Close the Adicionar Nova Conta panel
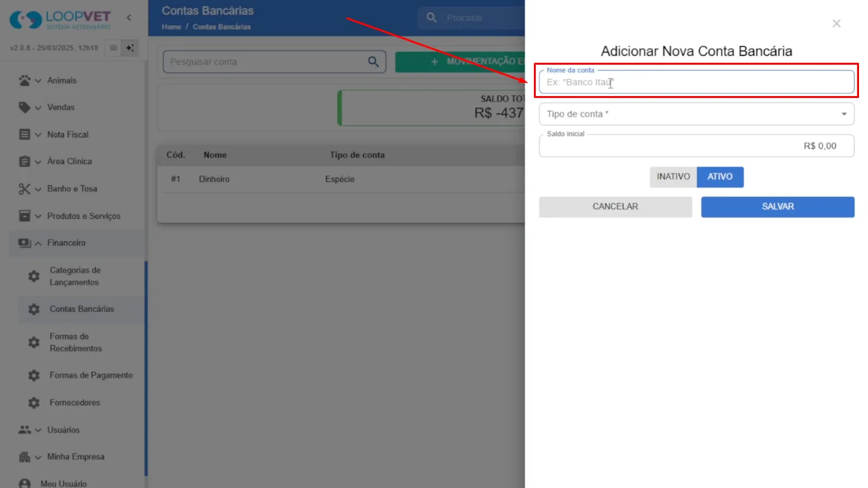Image resolution: width=868 pixels, height=488 pixels. pyautogui.click(x=836, y=24)
